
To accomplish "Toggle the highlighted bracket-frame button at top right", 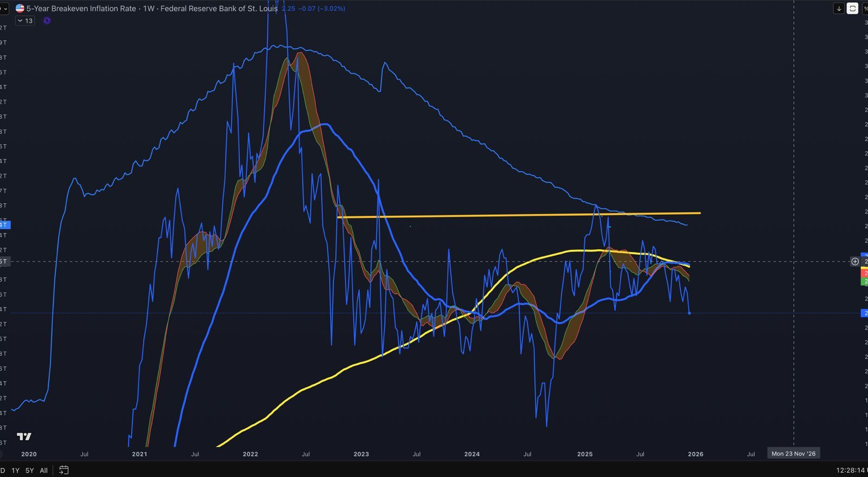I will [x=853, y=9].
